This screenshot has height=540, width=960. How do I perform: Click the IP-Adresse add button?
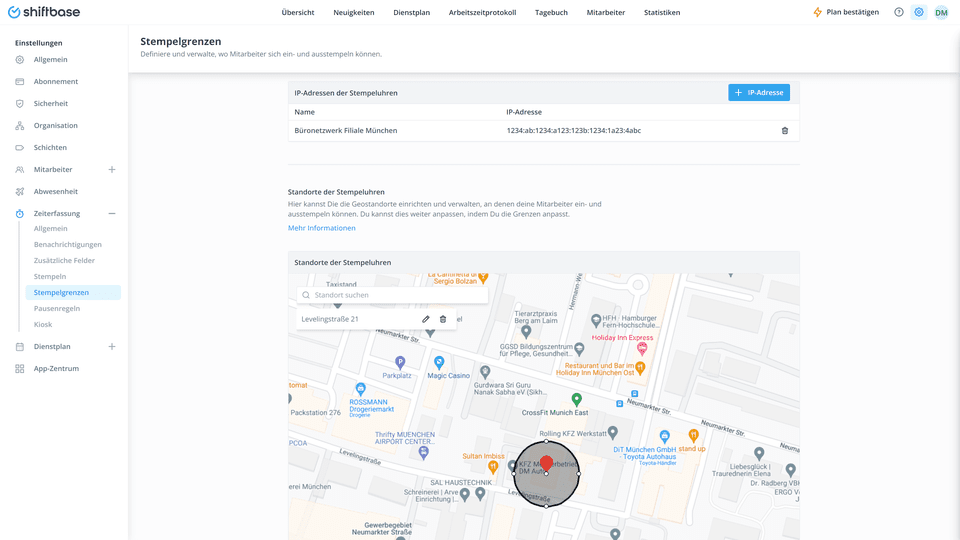point(759,92)
